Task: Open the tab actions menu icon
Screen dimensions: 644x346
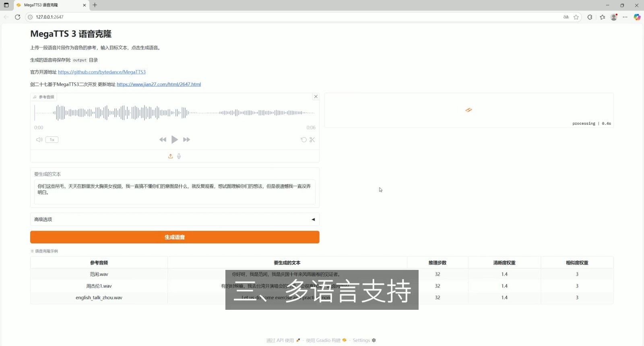Action: click(6, 5)
